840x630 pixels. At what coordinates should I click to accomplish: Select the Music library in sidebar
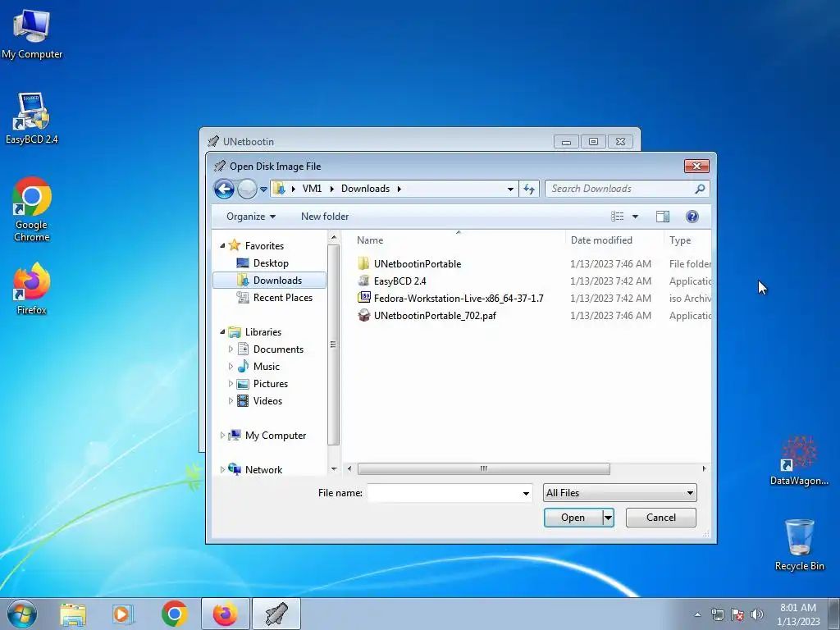click(x=267, y=367)
